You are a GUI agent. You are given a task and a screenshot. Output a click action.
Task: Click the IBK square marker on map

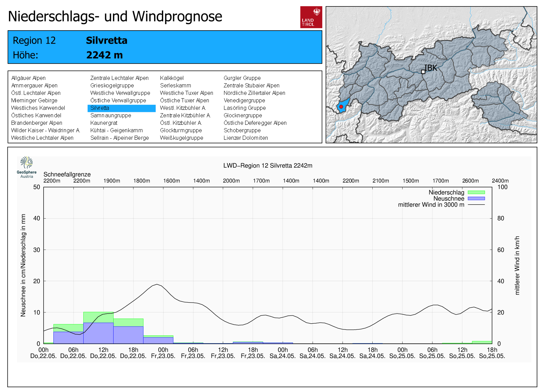point(423,72)
